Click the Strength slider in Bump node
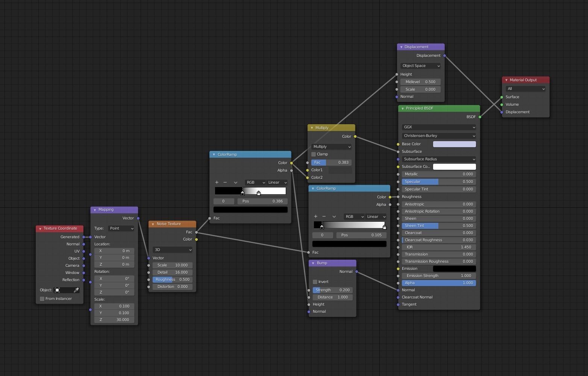The width and height of the screenshot is (588, 376). tap(333, 290)
